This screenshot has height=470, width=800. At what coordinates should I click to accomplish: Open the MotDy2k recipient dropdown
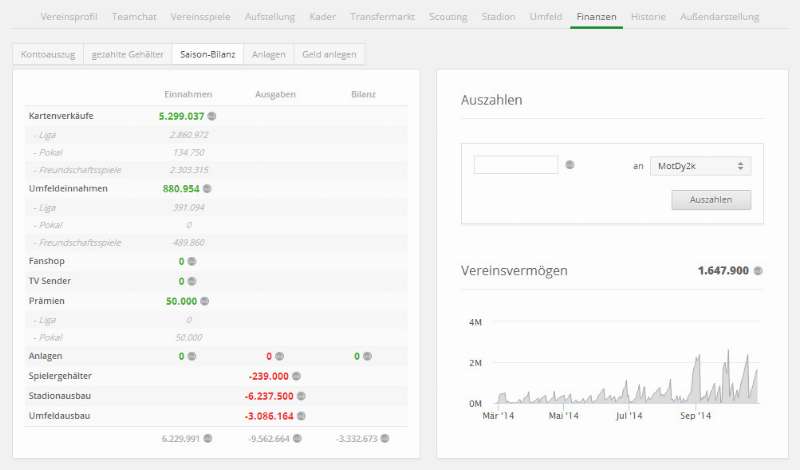[700, 166]
